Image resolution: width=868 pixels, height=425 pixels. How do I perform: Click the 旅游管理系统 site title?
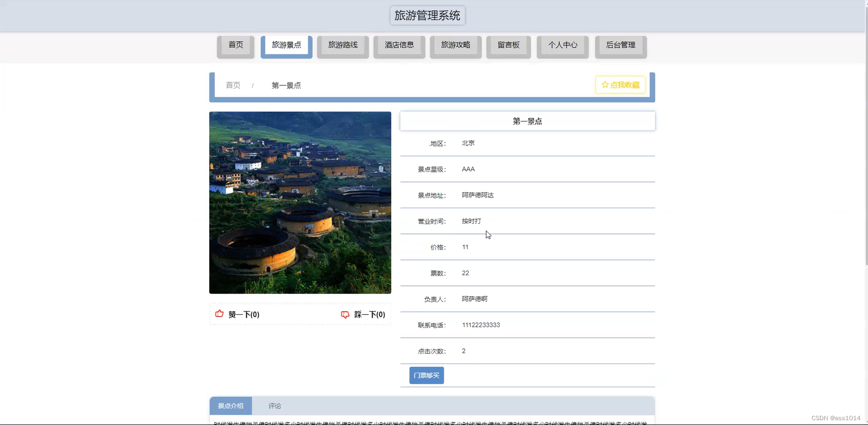pyautogui.click(x=427, y=16)
